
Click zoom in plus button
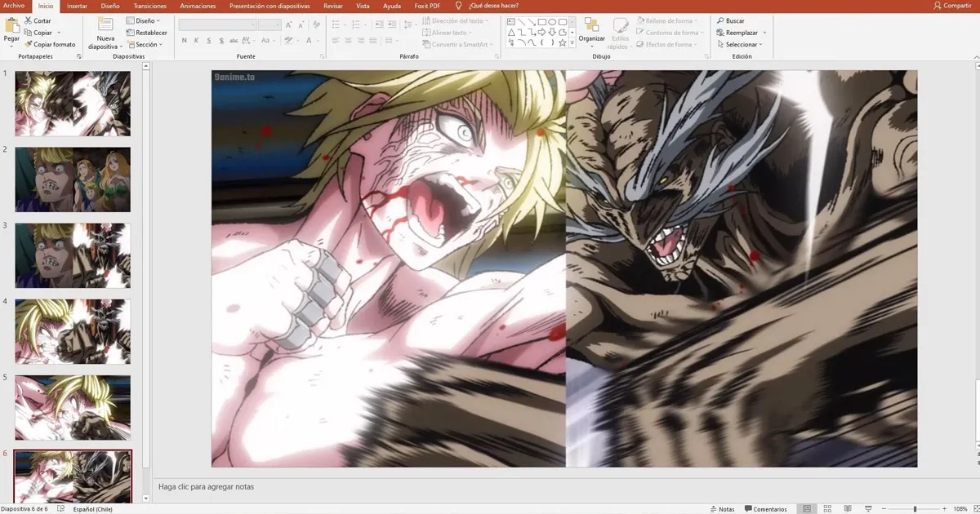tap(945, 509)
